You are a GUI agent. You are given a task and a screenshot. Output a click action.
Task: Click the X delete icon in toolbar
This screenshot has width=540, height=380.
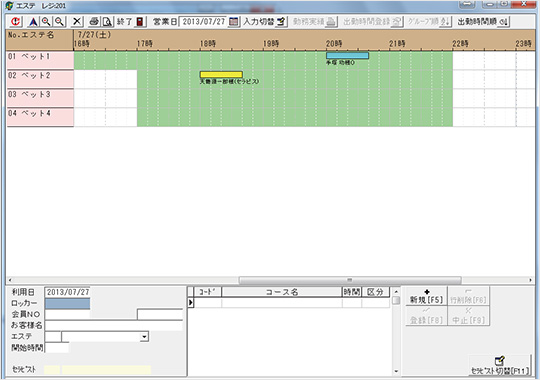(77, 21)
